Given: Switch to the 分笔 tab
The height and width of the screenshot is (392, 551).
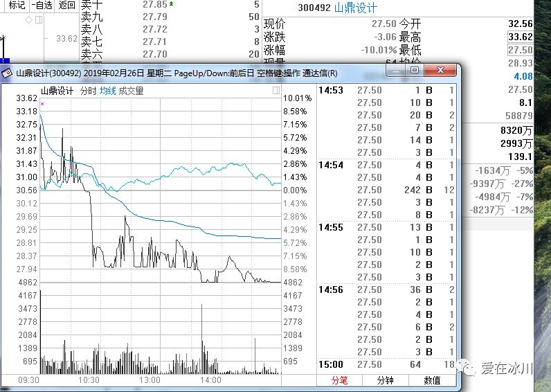Looking at the screenshot, I should pyautogui.click(x=339, y=380).
